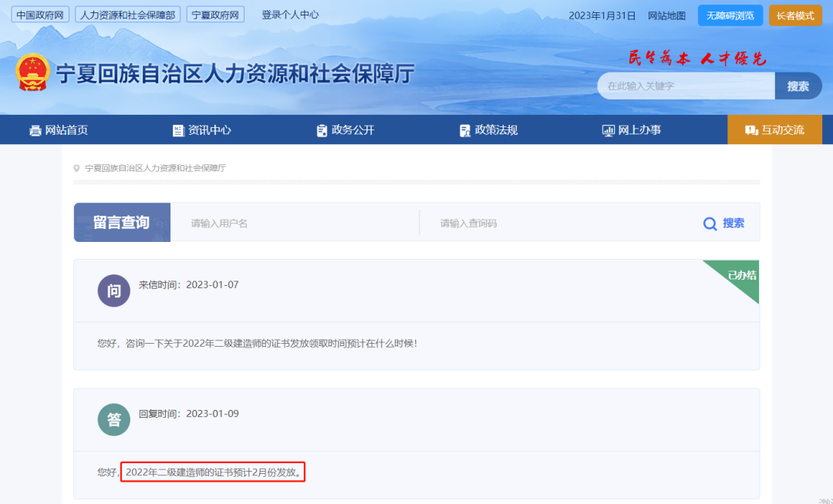Focus the 请输入用户名 username field

(293, 223)
